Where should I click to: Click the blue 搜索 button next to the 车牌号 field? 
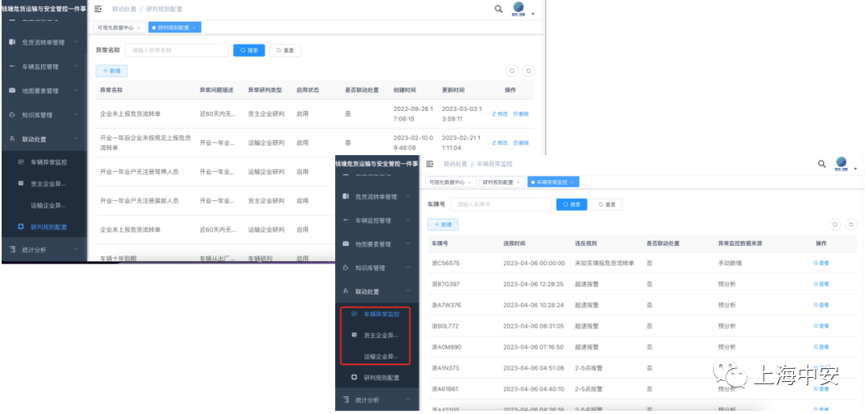pyautogui.click(x=571, y=205)
